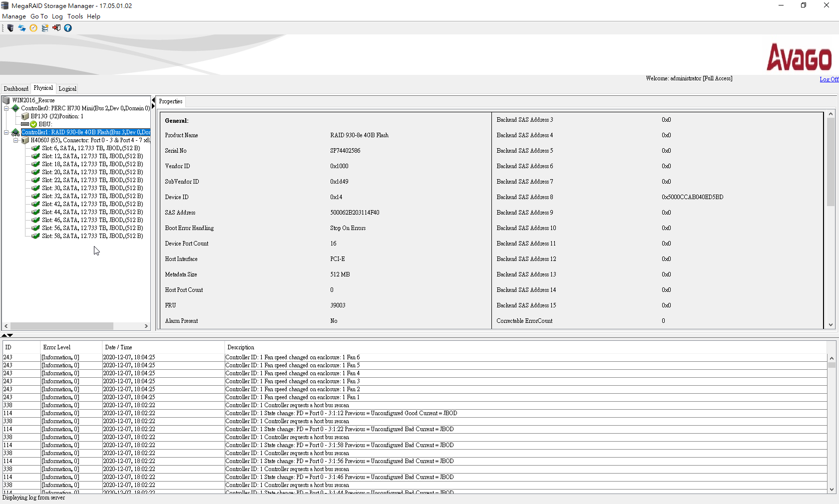Viewport: 839px width, 504px height.
Task: Click the Log Off link
Action: (x=829, y=79)
